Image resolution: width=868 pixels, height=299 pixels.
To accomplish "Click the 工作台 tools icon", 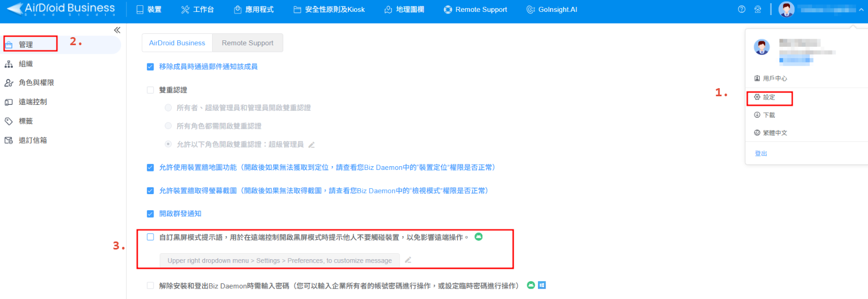I will pos(185,10).
